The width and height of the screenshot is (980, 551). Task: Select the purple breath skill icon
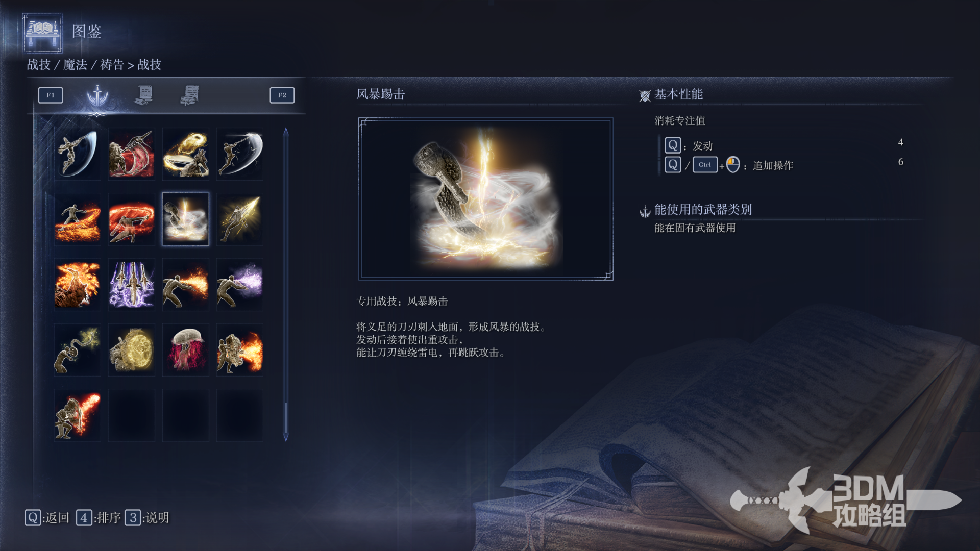(240, 284)
